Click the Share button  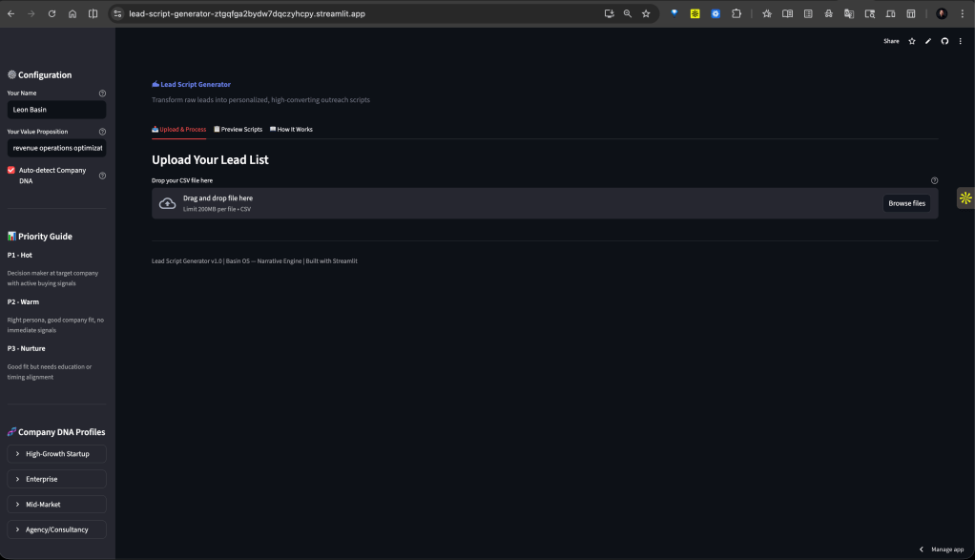pos(891,41)
